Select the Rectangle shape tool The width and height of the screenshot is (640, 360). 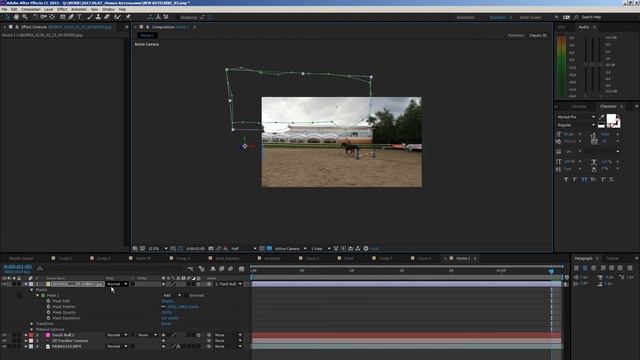click(62, 17)
